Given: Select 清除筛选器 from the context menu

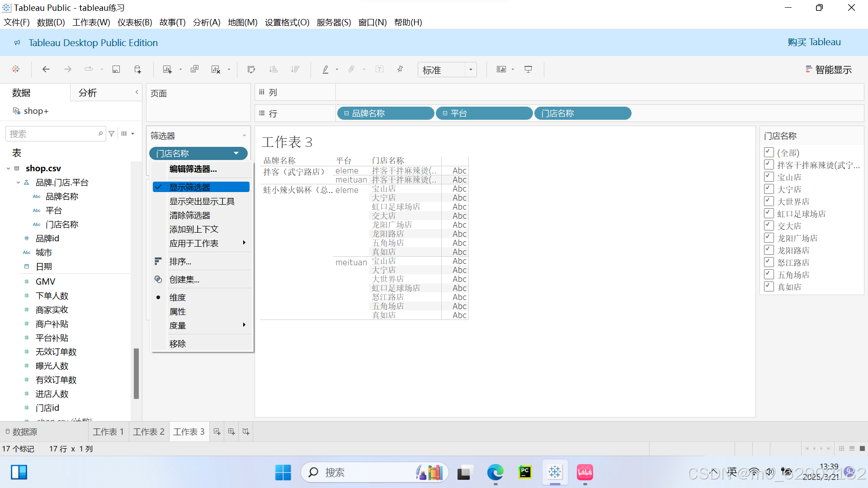Looking at the screenshot, I should tap(190, 215).
